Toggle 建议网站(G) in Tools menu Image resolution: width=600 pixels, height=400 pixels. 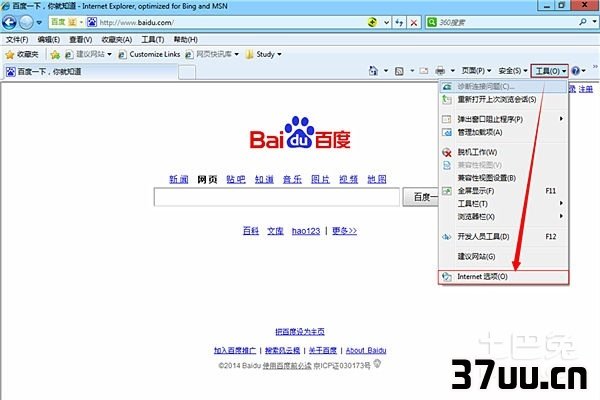click(503, 256)
